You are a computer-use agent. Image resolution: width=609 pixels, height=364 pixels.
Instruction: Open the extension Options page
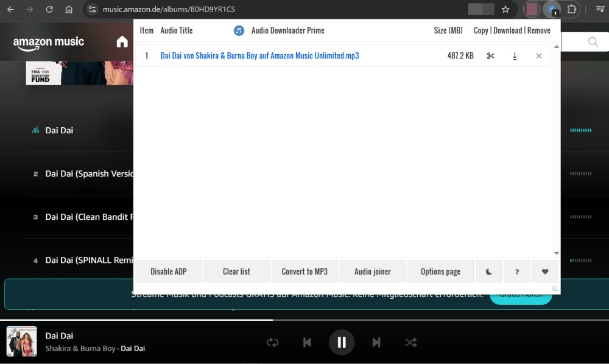[x=440, y=271]
